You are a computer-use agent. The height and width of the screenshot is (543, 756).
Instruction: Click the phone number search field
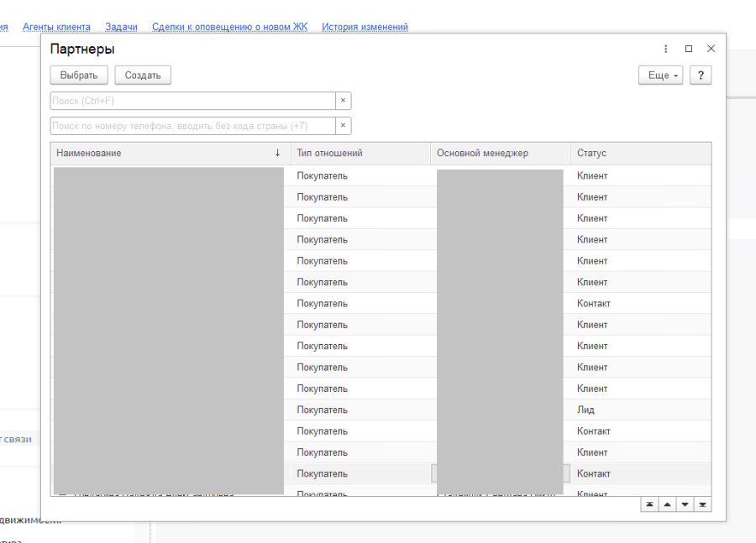(192, 126)
